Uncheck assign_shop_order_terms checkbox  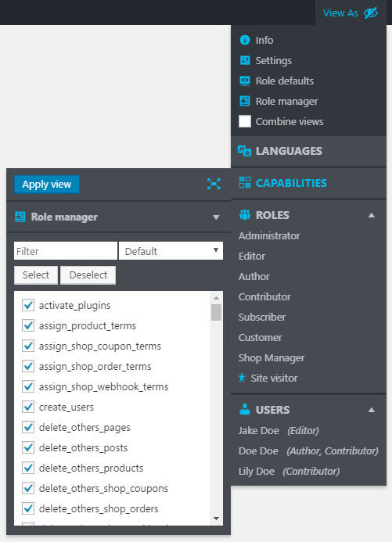click(x=28, y=366)
